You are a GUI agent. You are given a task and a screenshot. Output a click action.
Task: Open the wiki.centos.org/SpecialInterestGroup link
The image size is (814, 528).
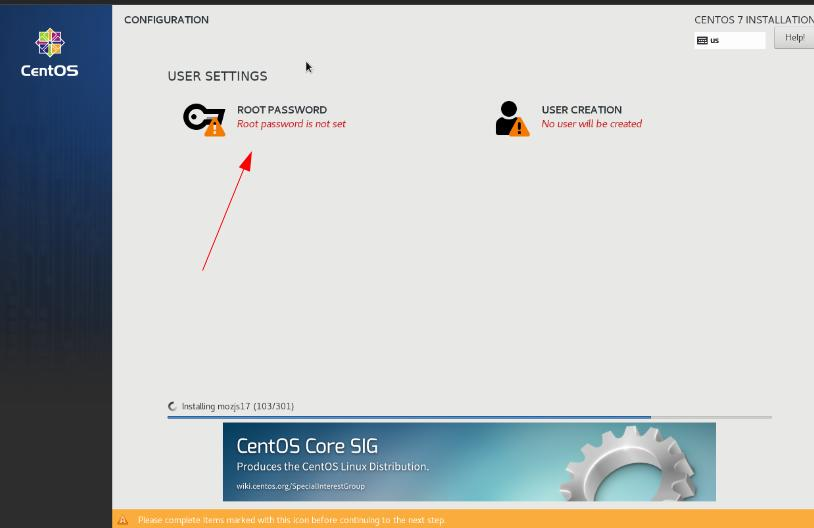[x=300, y=486]
